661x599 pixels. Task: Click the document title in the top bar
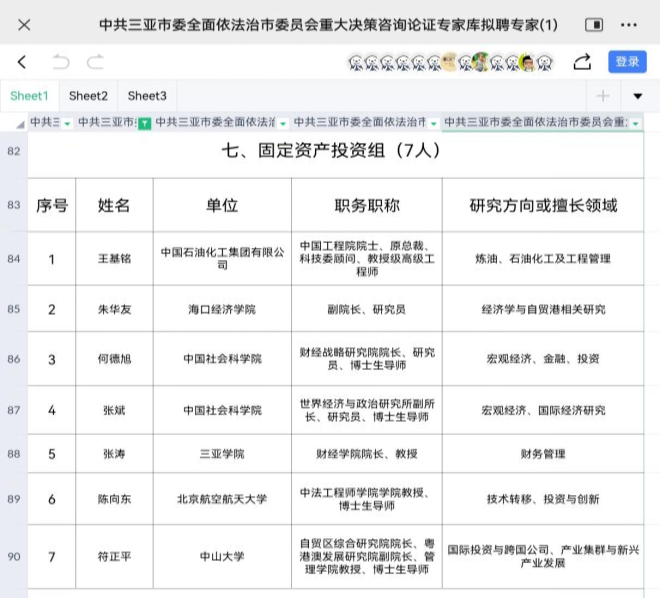coord(328,25)
